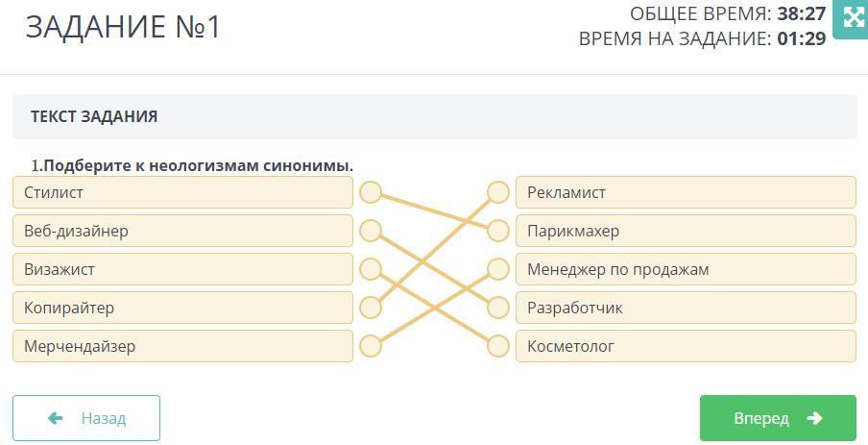Click the connector circle beside Косметолог
This screenshot has height=445, width=868.
[x=497, y=346]
